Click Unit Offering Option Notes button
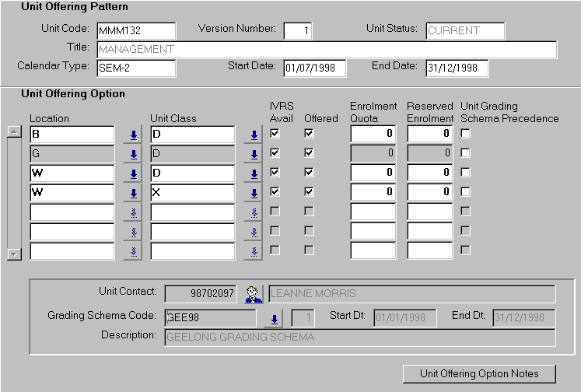 (x=479, y=373)
